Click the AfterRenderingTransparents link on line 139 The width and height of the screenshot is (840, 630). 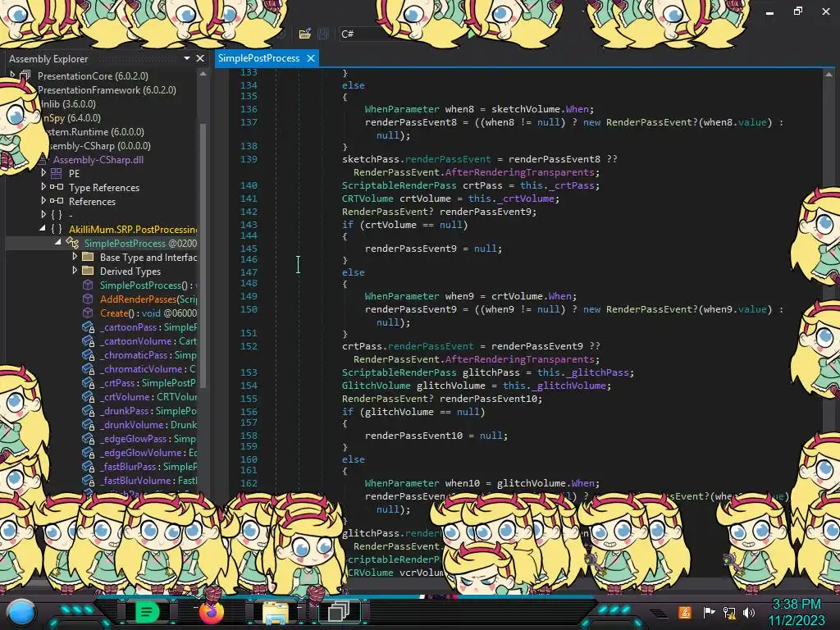519,172
